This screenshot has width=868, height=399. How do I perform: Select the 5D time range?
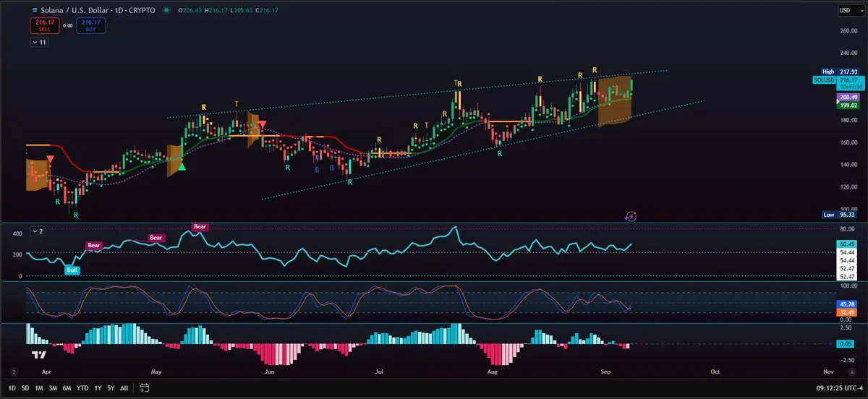click(26, 388)
